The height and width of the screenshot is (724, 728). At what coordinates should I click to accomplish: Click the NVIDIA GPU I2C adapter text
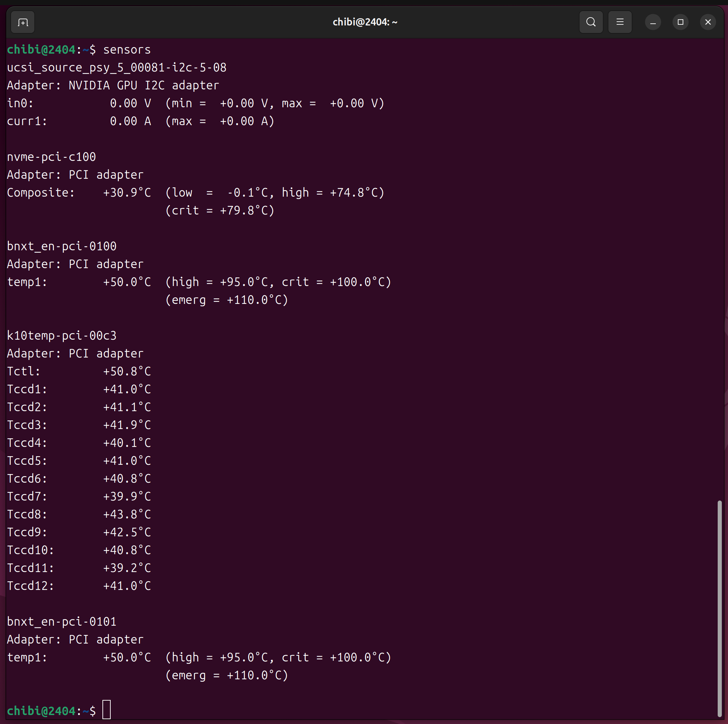coord(143,86)
